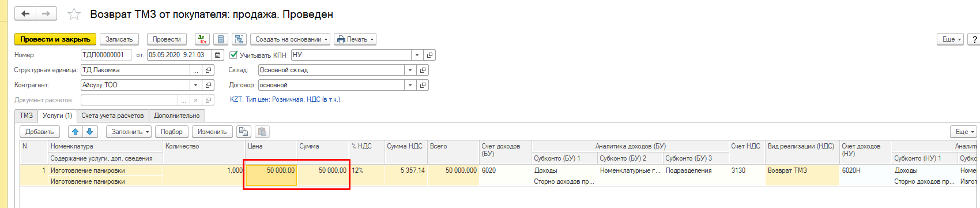The image size is (980, 208).
Task: Add document to favorites with star icon
Action: pyautogui.click(x=74, y=14)
